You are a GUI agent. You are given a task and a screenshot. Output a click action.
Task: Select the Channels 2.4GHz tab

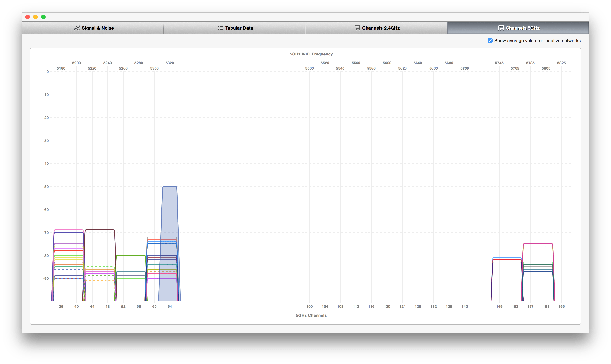tap(380, 28)
